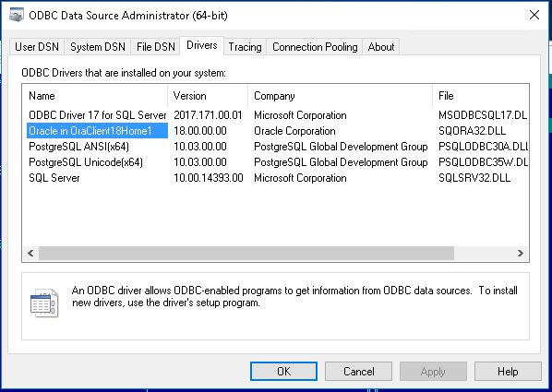Click the Cancel button
Image resolution: width=552 pixels, height=392 pixels.
pos(358,371)
